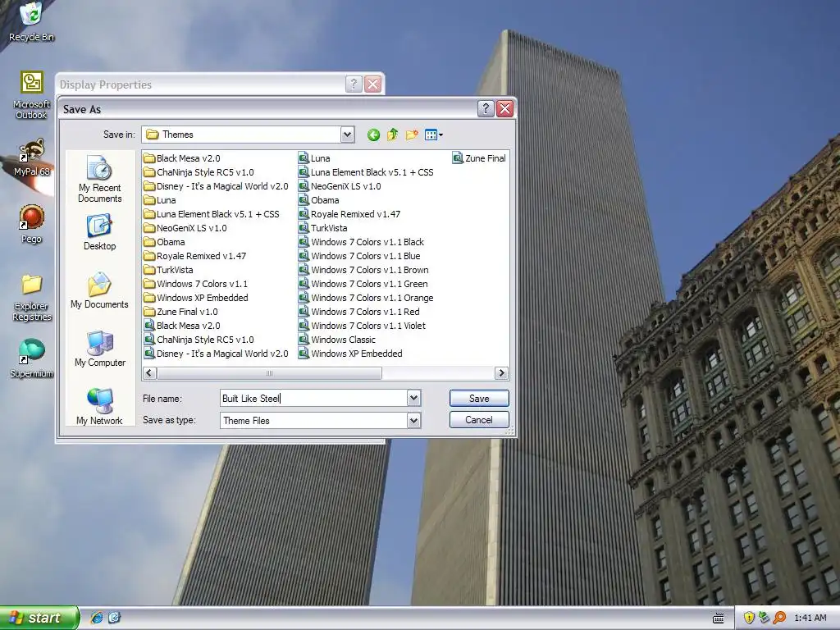Open the Recycle Bin desktop icon
This screenshot has width=840, height=630.
pyautogui.click(x=32, y=21)
